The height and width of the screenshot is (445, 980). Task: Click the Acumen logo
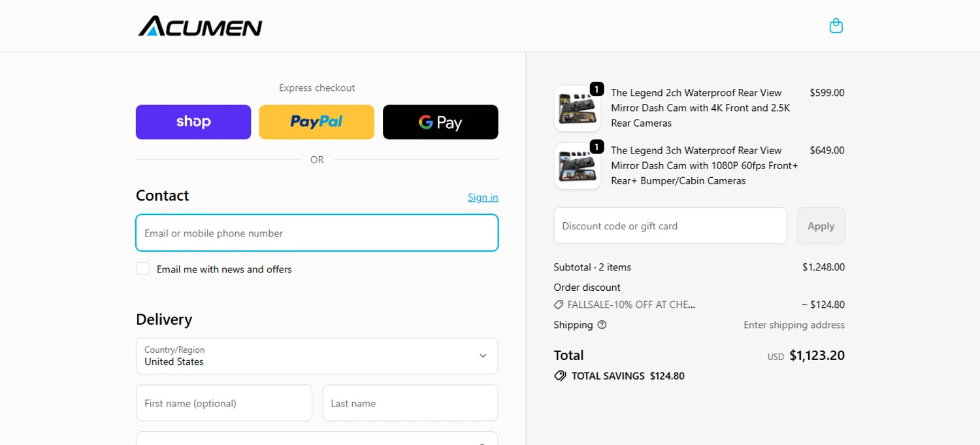click(201, 26)
